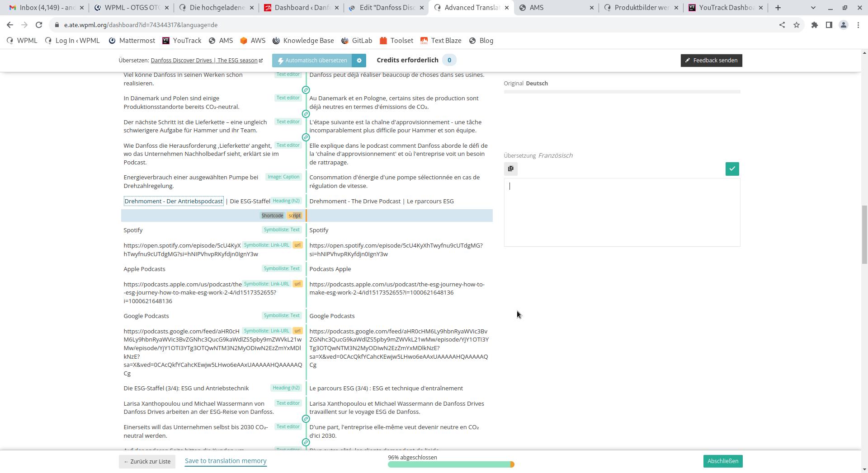The width and height of the screenshot is (868, 473).
Task: Select translation 'Drehmoment - The Drive Podcast'
Action: click(381, 201)
